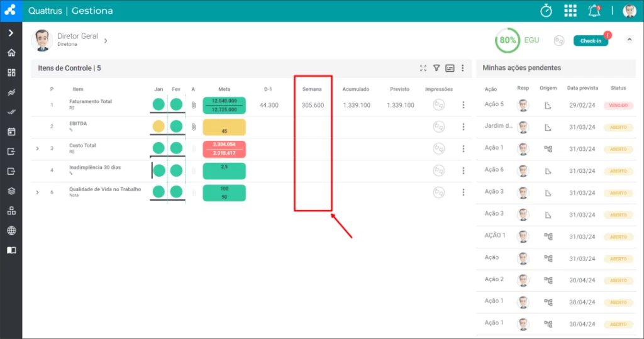The width and height of the screenshot is (644, 339).
Task: Click flow origin icon for Ação 2
Action: point(548,281)
